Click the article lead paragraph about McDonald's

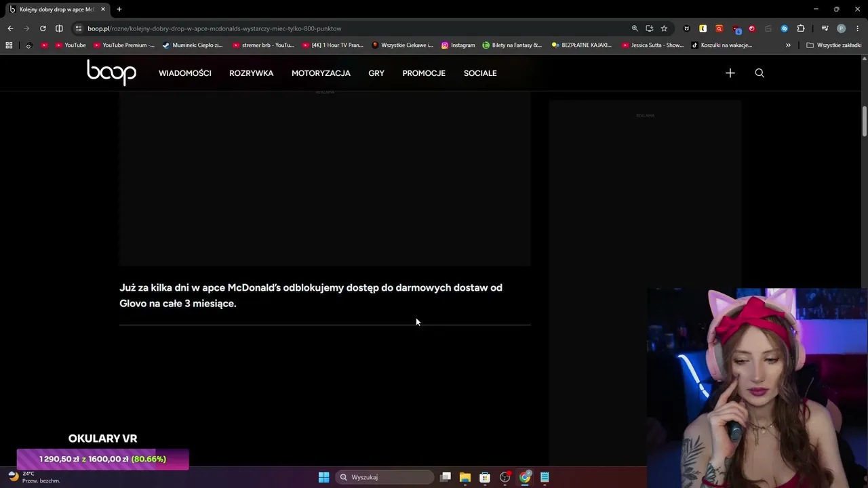311,296
